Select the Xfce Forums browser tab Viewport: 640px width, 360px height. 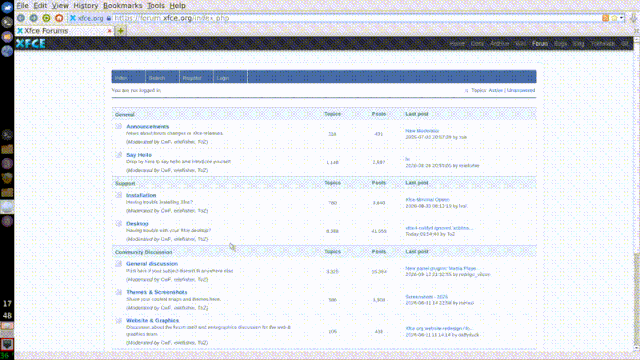[x=64, y=31]
